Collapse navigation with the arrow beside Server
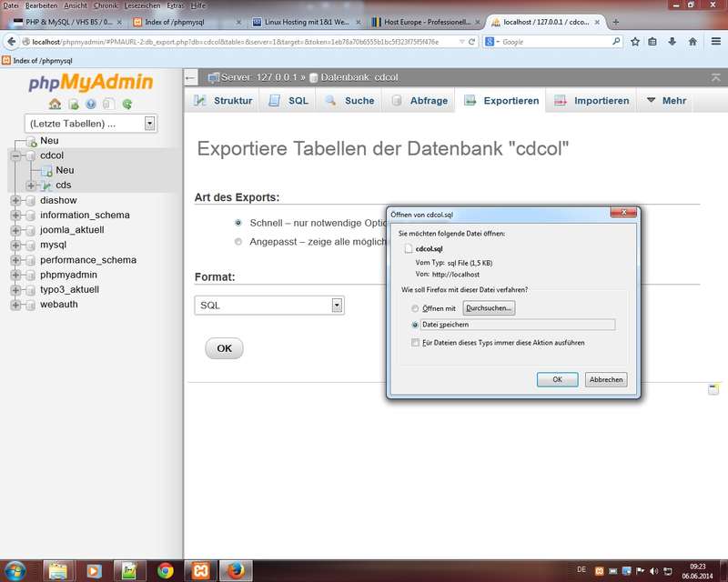Viewport: 728px width, 582px height. [x=190, y=77]
